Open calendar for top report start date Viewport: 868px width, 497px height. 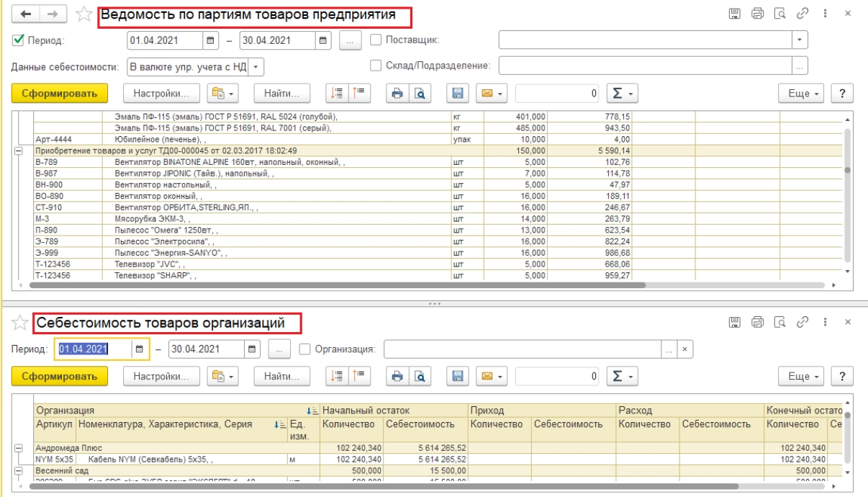coord(210,40)
